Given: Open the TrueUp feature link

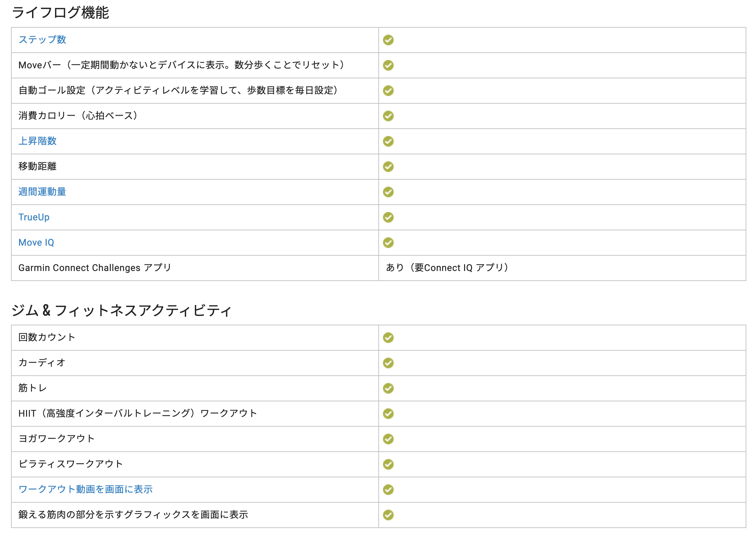Looking at the screenshot, I should tap(34, 217).
